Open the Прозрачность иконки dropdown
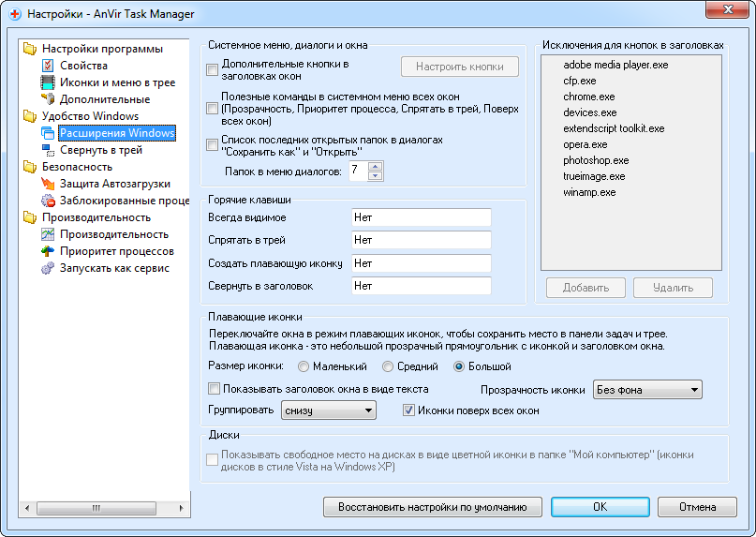 (x=647, y=390)
